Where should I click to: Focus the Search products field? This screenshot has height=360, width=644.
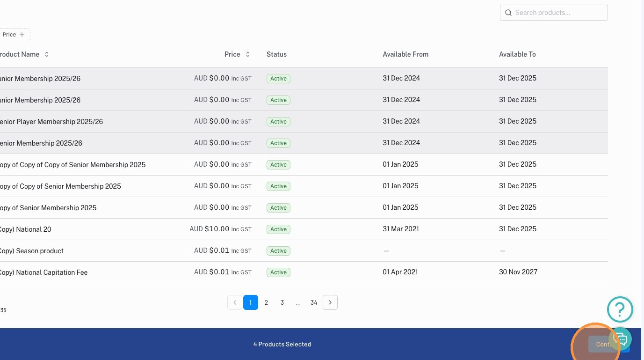point(554,13)
